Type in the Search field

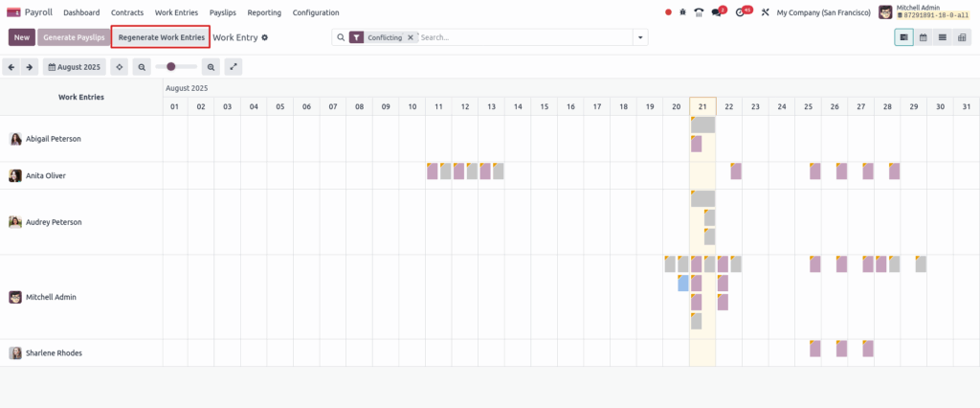pyautogui.click(x=525, y=37)
